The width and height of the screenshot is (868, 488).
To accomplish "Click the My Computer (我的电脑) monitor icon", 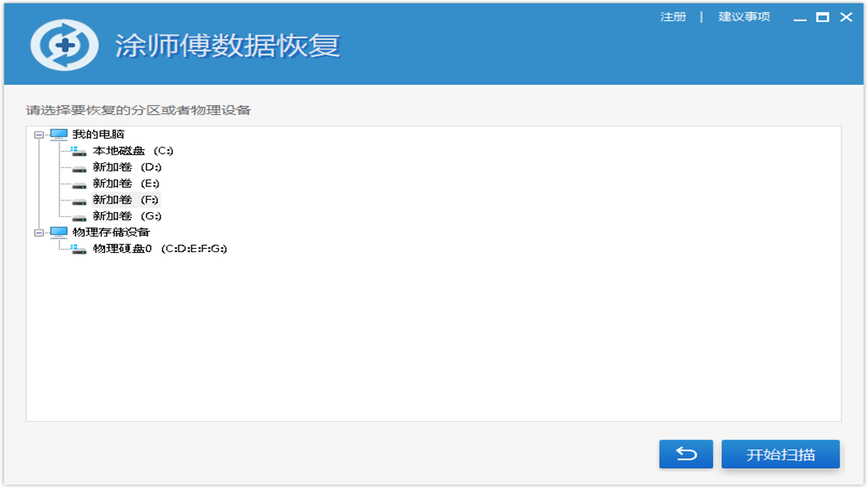I will coord(59,134).
